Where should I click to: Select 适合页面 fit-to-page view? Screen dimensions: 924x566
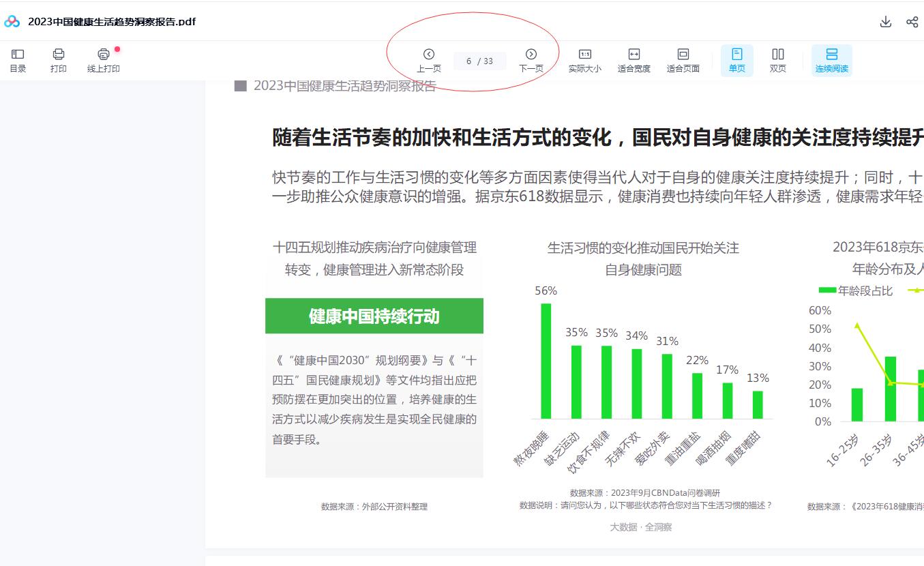(x=684, y=59)
